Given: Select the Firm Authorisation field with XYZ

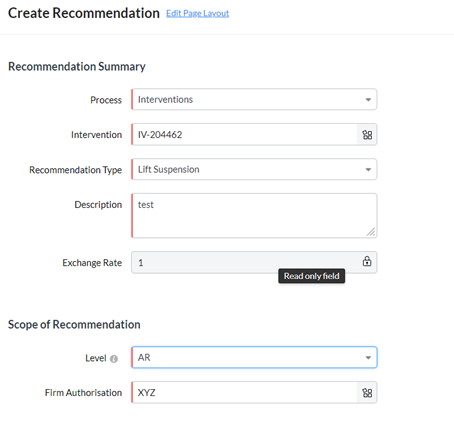Looking at the screenshot, I should click(x=244, y=392).
